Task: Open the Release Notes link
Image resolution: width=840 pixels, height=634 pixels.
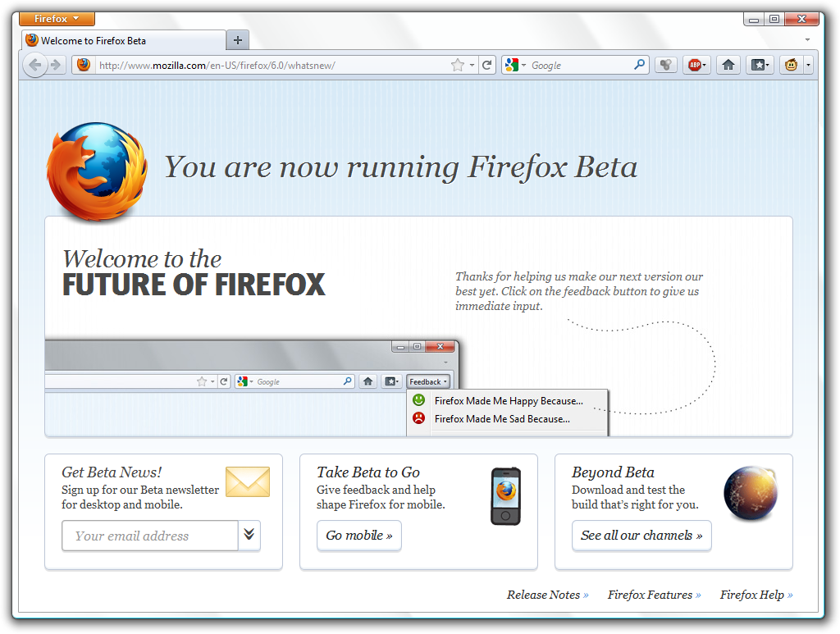Action: (547, 595)
